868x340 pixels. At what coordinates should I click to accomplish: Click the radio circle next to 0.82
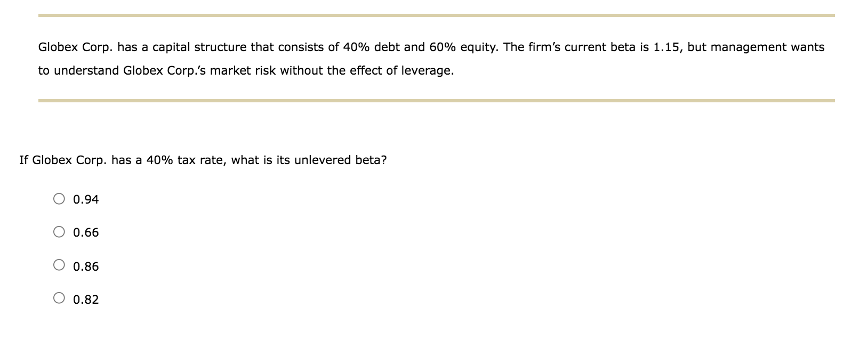(60, 297)
